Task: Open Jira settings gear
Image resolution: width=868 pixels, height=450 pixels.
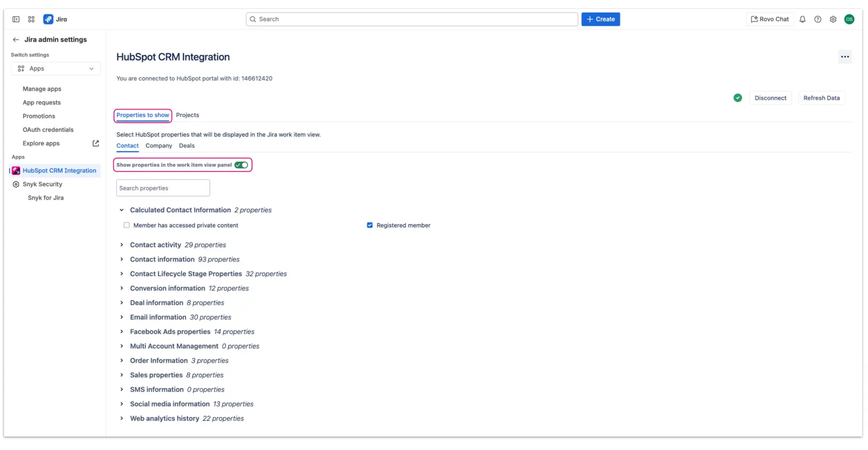Action: (833, 19)
